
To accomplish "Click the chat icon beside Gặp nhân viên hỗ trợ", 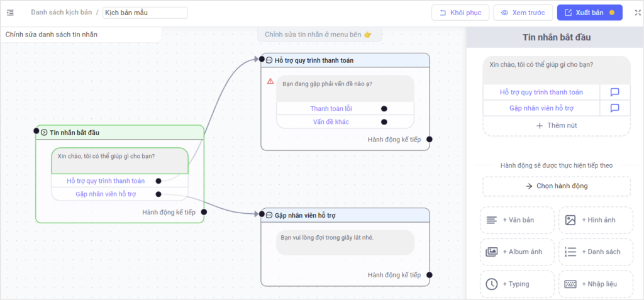I will point(615,108).
